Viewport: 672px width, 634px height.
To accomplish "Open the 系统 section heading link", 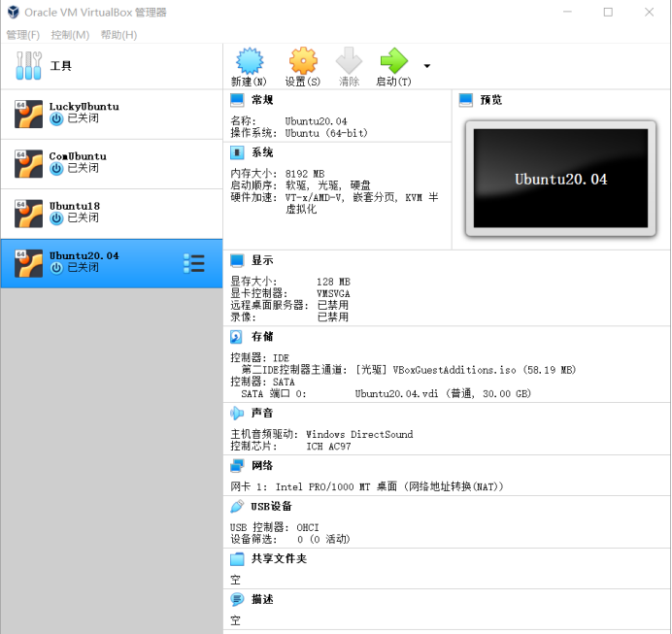I will [x=262, y=152].
